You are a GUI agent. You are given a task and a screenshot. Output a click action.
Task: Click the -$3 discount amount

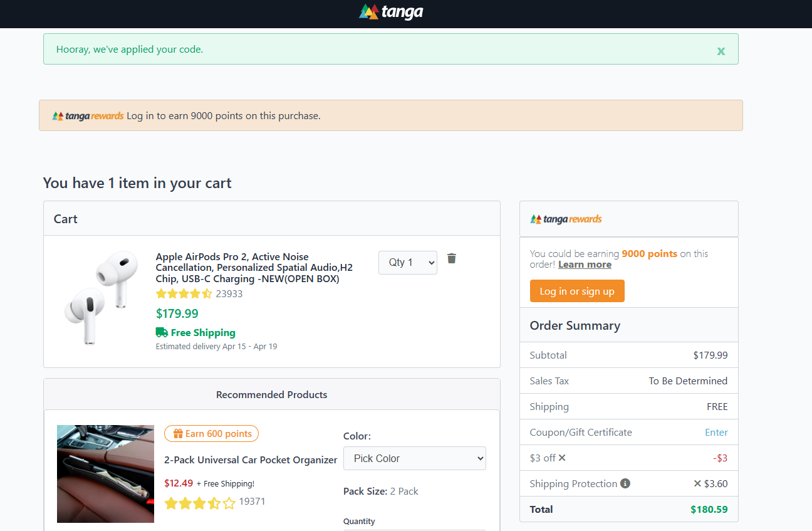click(721, 458)
